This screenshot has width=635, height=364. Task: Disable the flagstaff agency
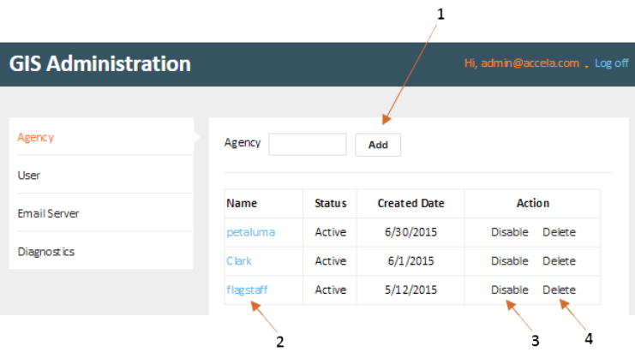[510, 290]
